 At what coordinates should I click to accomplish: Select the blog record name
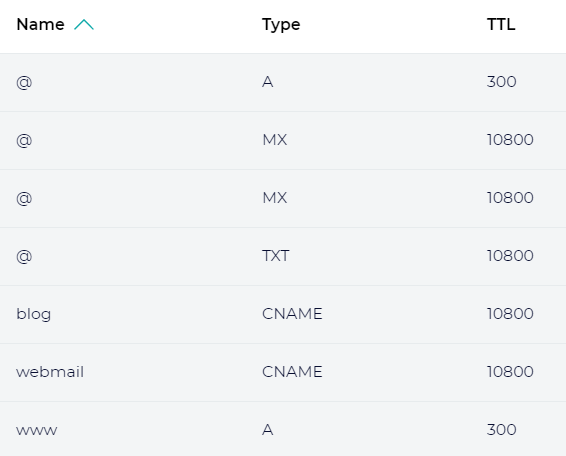[x=34, y=313]
